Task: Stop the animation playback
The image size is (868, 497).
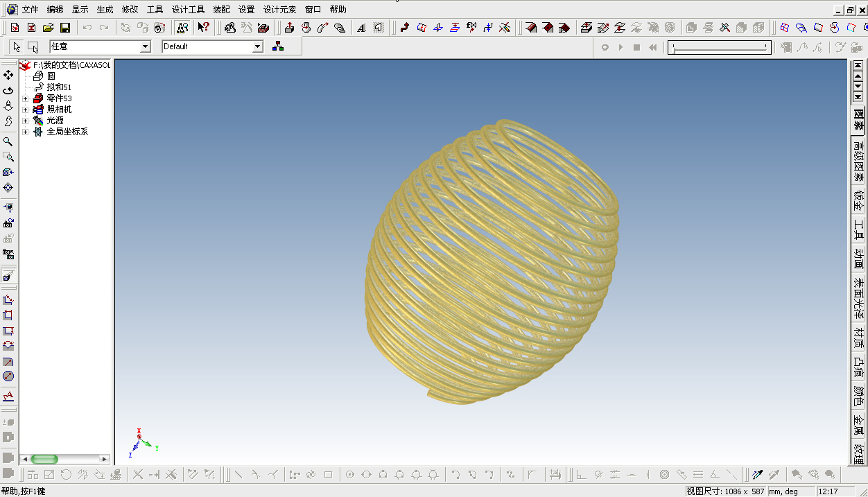Action: [636, 47]
